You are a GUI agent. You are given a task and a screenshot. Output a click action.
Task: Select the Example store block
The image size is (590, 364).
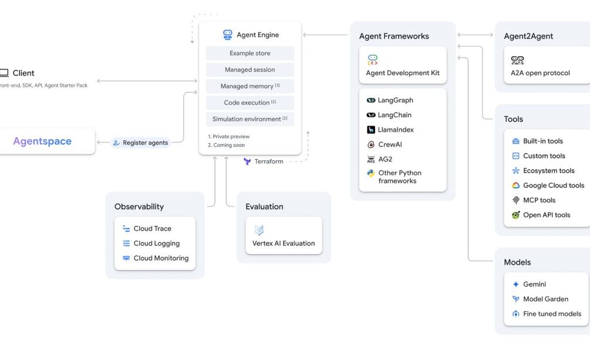click(x=250, y=53)
